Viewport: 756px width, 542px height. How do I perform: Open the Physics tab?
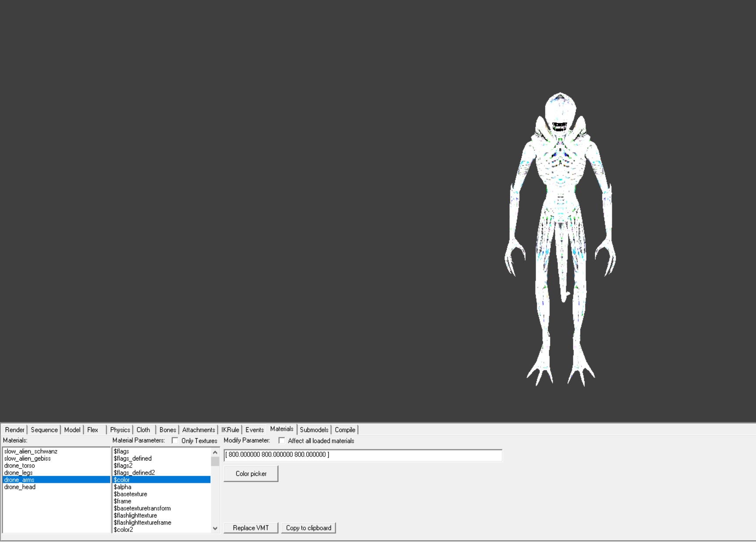pyautogui.click(x=120, y=430)
